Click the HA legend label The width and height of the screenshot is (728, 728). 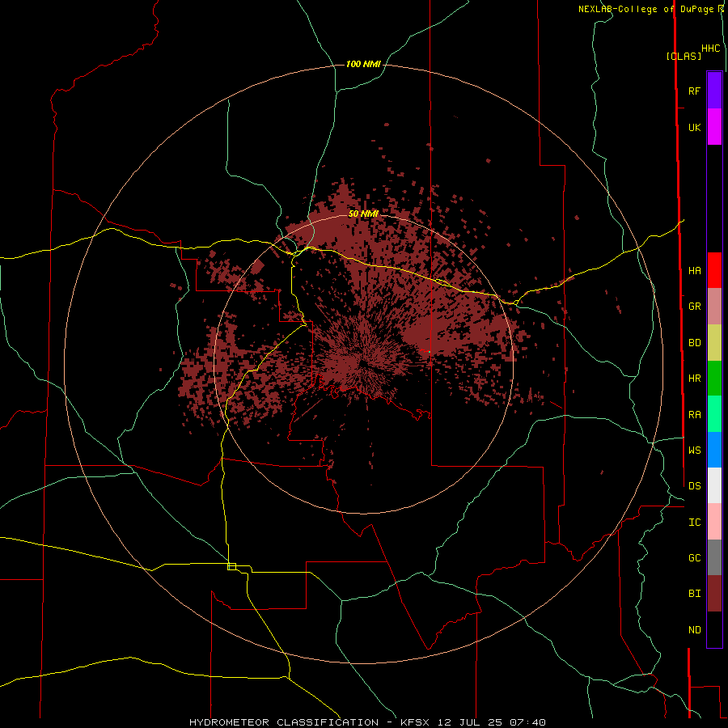click(695, 270)
